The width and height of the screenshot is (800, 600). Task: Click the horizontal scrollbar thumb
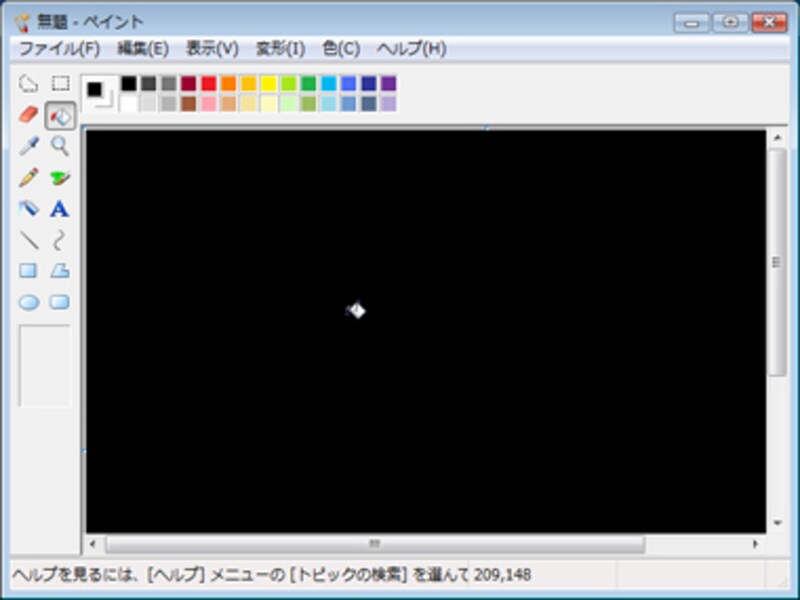pyautogui.click(x=375, y=544)
